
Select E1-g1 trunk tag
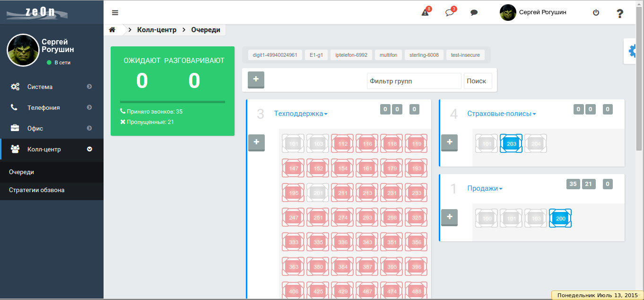[316, 55]
